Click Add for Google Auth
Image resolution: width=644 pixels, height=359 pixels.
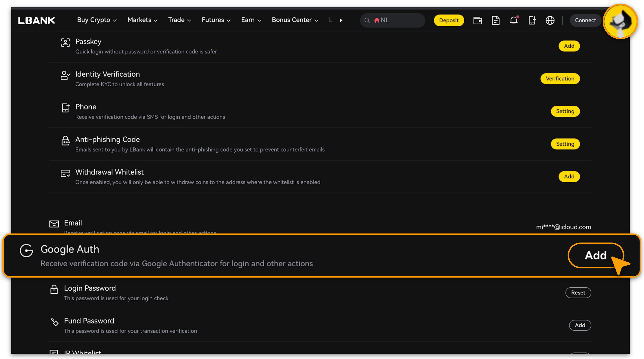(x=595, y=255)
